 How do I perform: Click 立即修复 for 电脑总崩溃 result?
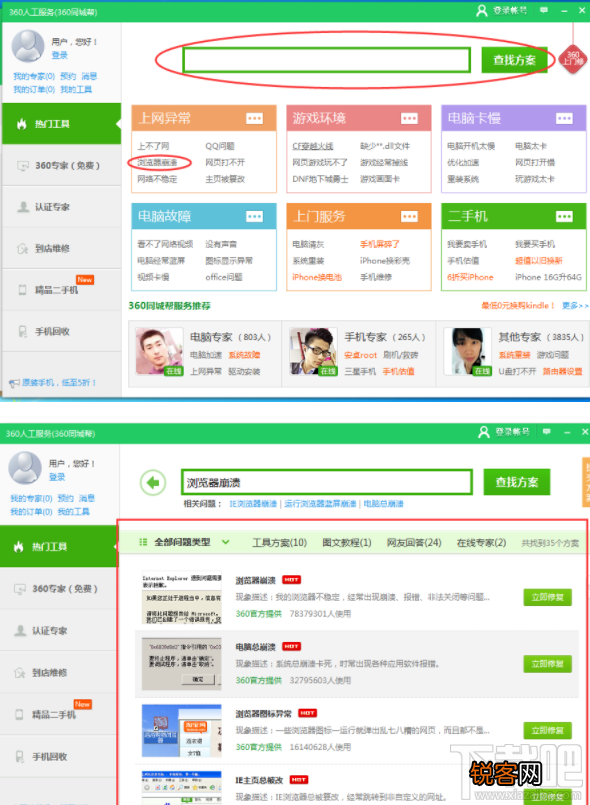[547, 664]
